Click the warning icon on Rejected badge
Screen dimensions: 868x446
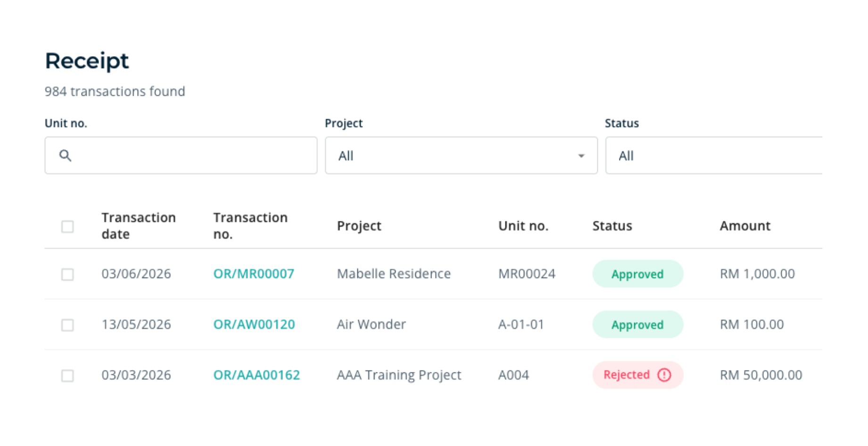coord(664,375)
